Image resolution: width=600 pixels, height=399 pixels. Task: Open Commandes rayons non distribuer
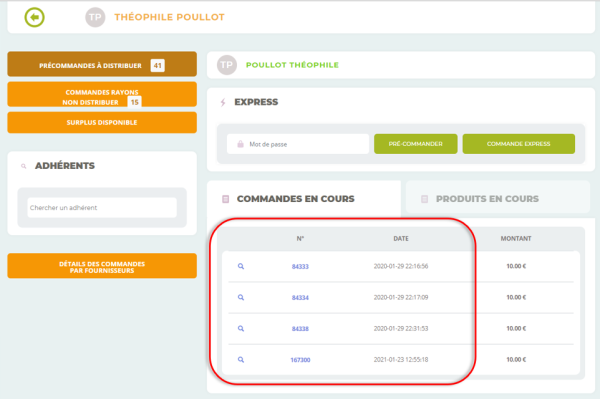[102, 95]
